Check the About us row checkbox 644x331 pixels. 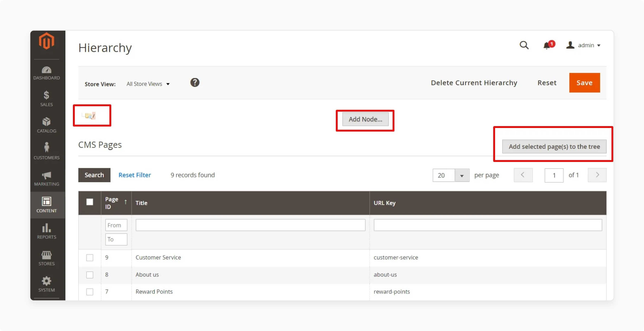coord(90,275)
